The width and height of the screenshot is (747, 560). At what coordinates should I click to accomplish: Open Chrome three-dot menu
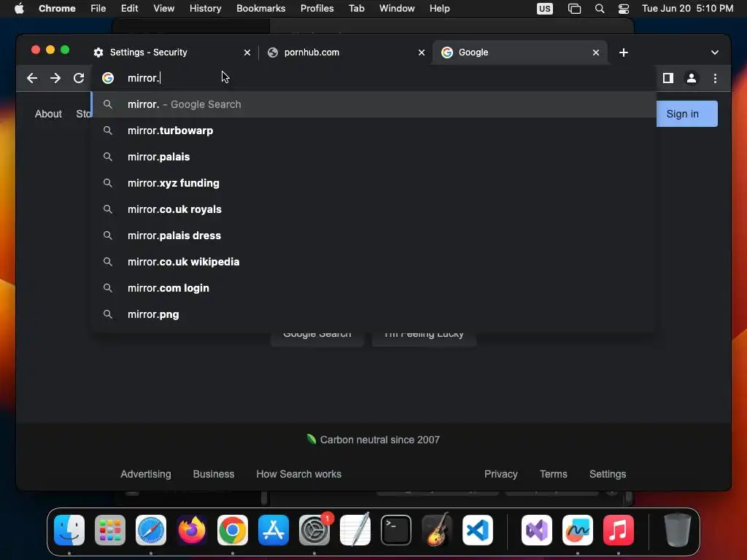coord(715,78)
